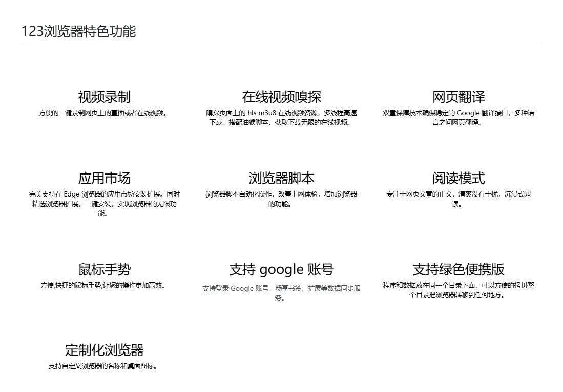This screenshot has width=563, height=392.
Task: Click the '专注于网页文章的正文' description text
Action: tap(458, 199)
